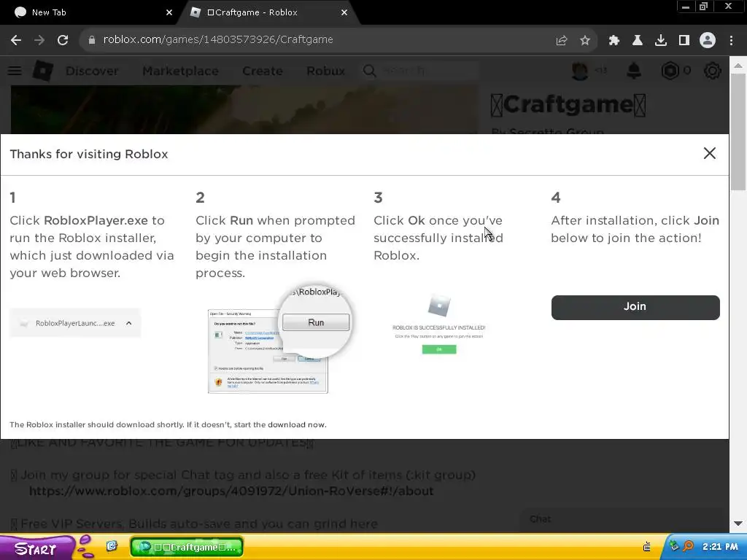Click the Roblox search magnifier icon
The image size is (747, 560).
[369, 71]
